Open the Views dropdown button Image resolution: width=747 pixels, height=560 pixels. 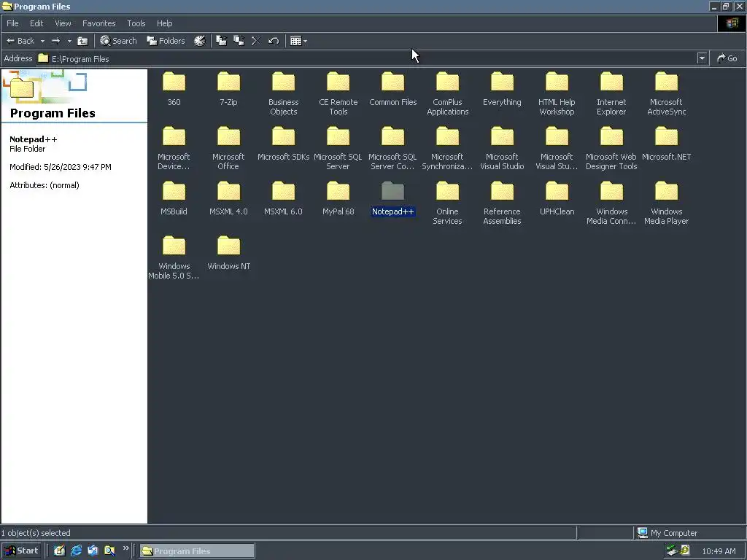[x=298, y=41]
